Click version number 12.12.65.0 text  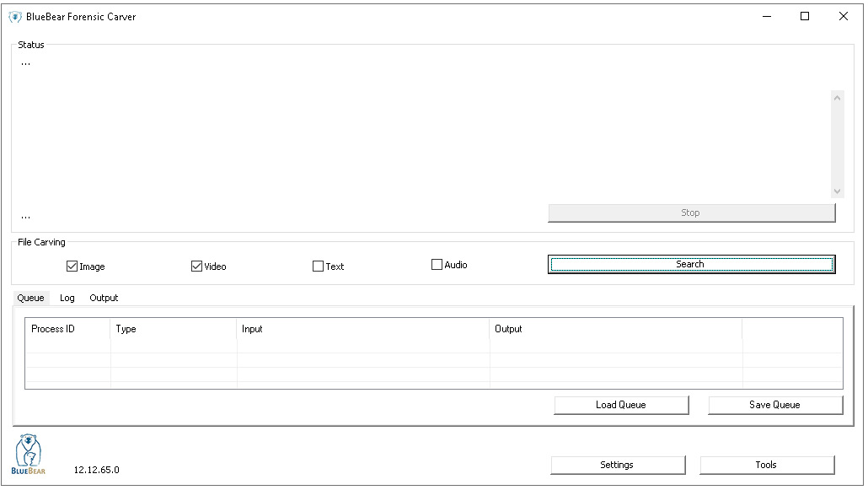tap(96, 470)
